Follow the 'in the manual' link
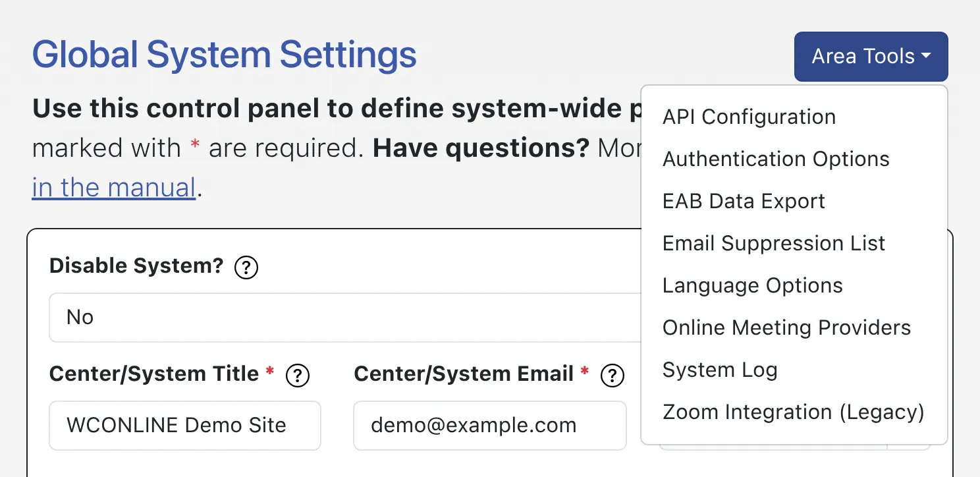Viewport: 980px width, 477px height. 114,188
